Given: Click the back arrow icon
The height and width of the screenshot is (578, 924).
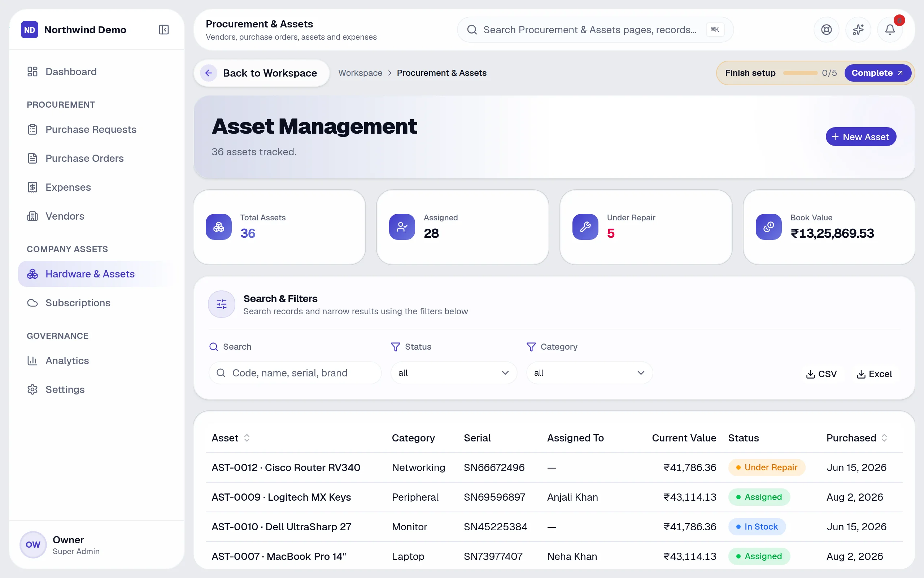Looking at the screenshot, I should [x=209, y=73].
